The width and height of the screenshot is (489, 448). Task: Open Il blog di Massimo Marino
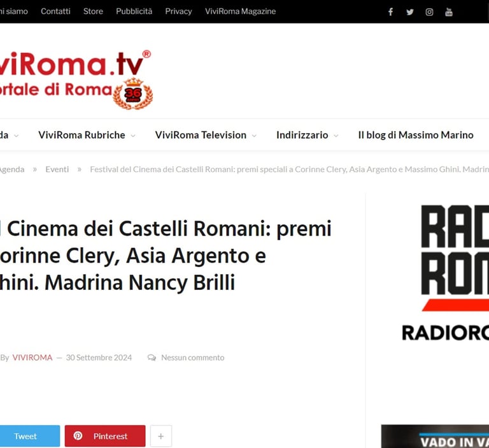416,135
